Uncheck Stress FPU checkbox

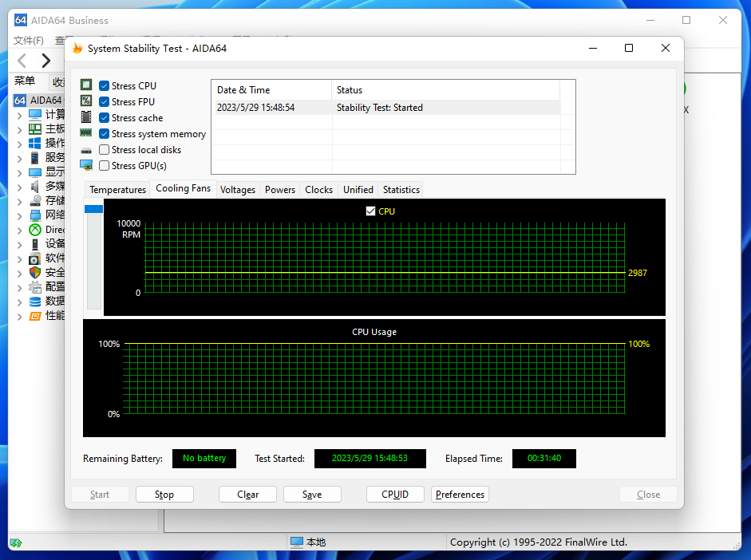tap(104, 101)
